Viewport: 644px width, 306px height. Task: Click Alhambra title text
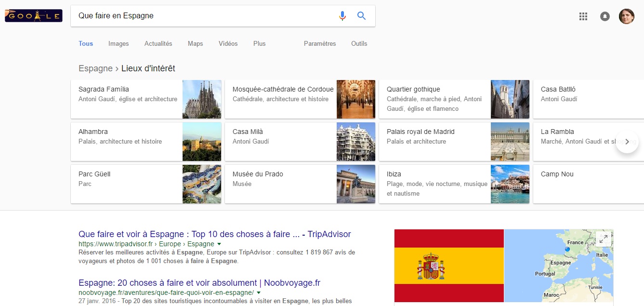coord(93,132)
